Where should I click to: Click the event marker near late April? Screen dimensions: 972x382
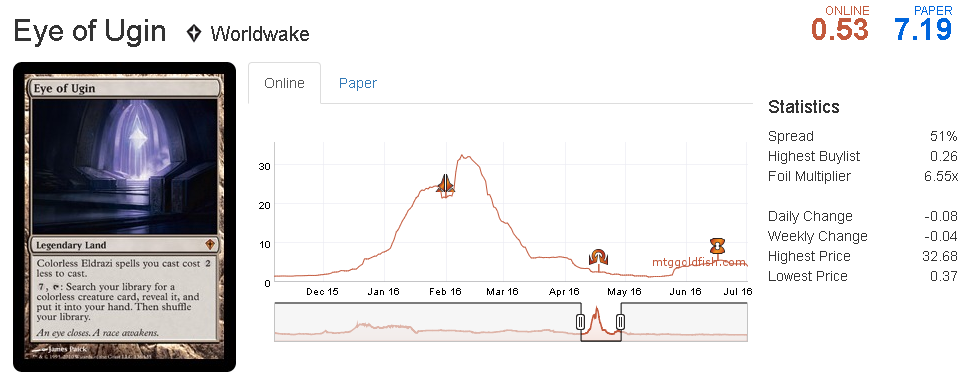tap(598, 257)
